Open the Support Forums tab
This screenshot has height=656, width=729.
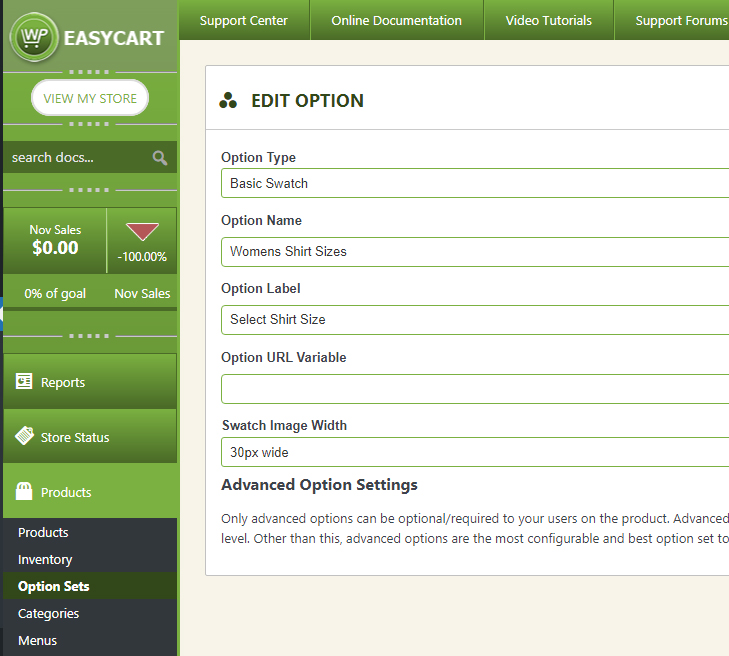tap(680, 20)
